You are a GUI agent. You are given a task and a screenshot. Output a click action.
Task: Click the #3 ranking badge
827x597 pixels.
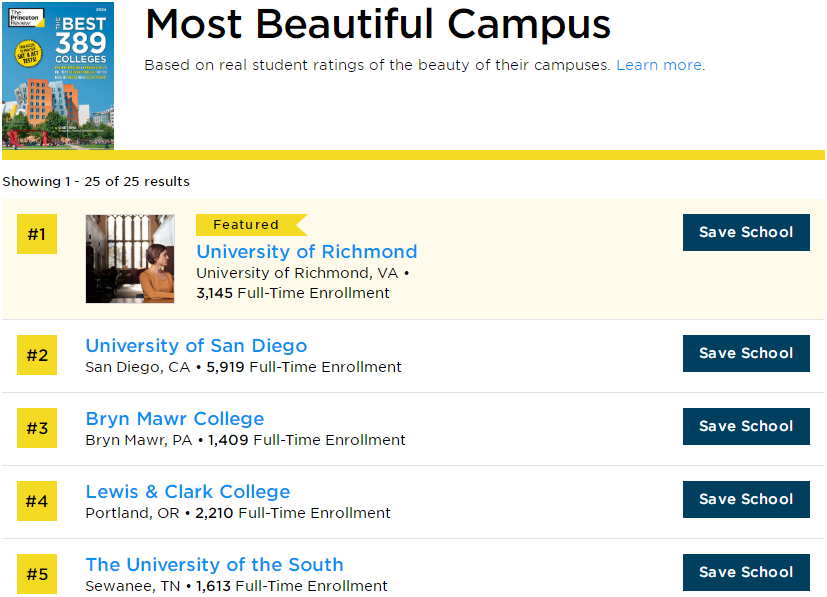coord(37,428)
